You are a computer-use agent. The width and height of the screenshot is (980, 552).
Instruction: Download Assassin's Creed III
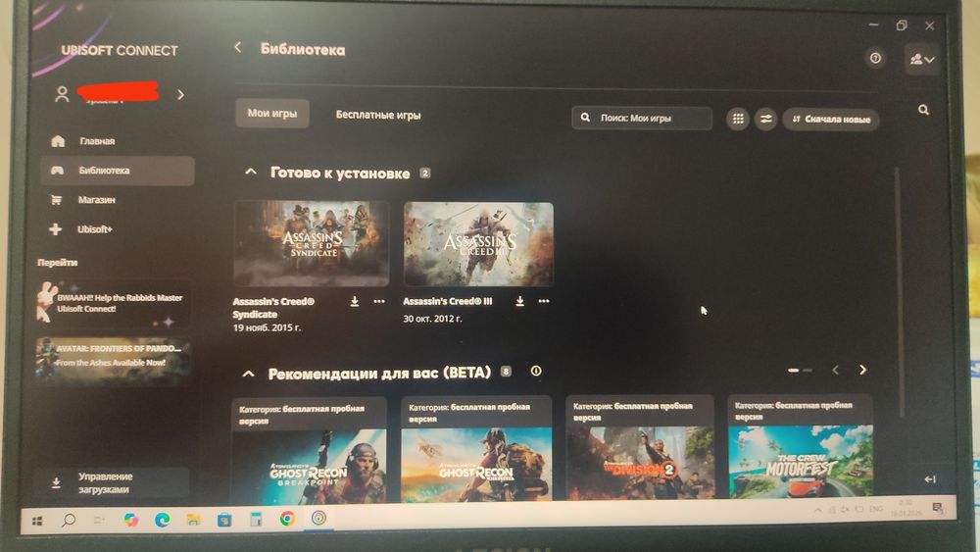click(x=519, y=301)
